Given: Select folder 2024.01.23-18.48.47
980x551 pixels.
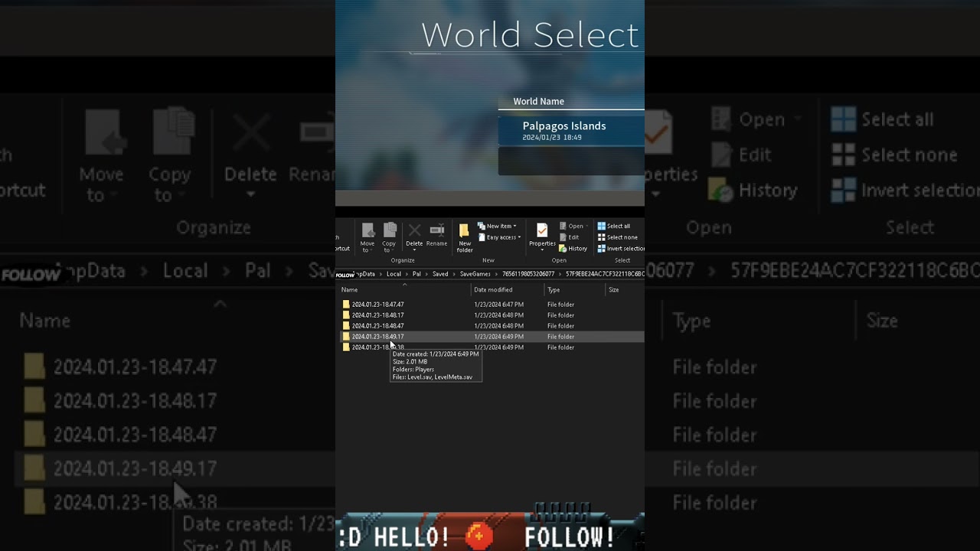Looking at the screenshot, I should (377, 326).
